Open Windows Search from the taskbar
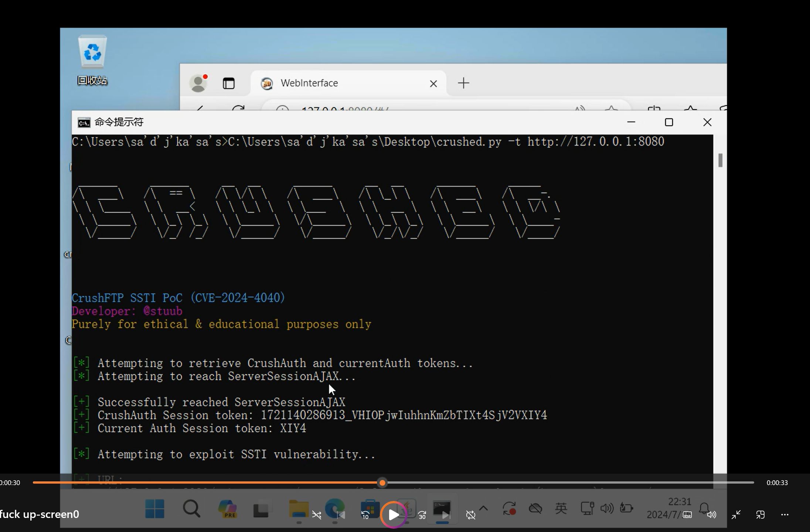The image size is (810, 532). [x=191, y=509]
